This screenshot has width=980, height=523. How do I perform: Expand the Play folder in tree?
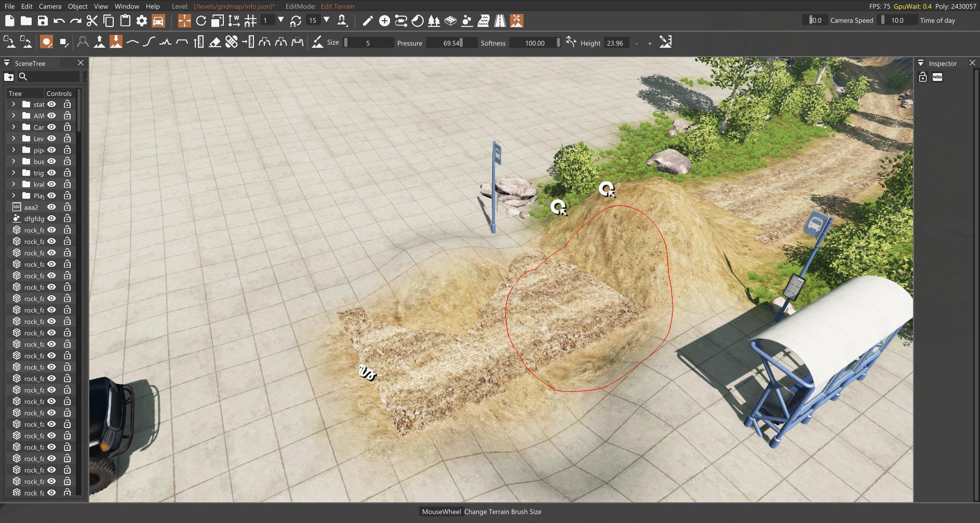[x=14, y=196]
